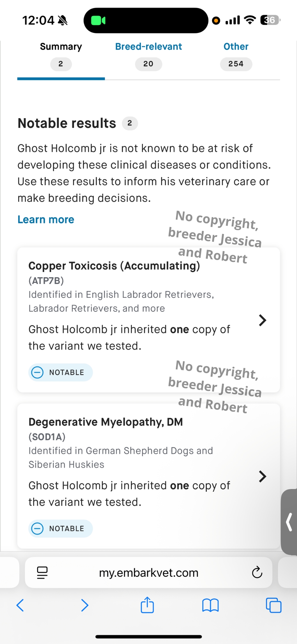Show open tabs with the tabs icon
Image resolution: width=297 pixels, height=644 pixels.
(x=273, y=605)
